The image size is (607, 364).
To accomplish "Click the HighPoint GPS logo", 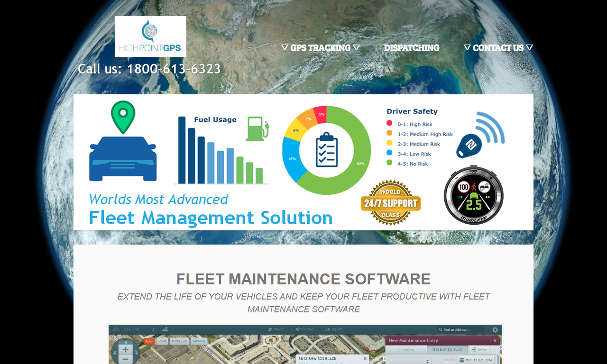I will [x=151, y=36].
